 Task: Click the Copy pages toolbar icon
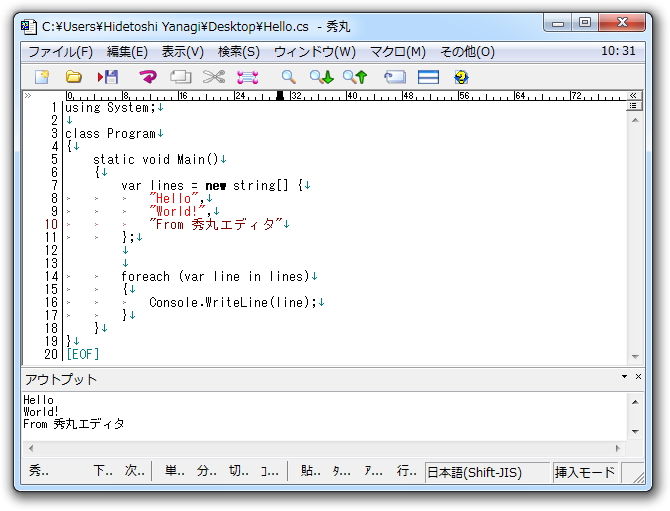[180, 77]
